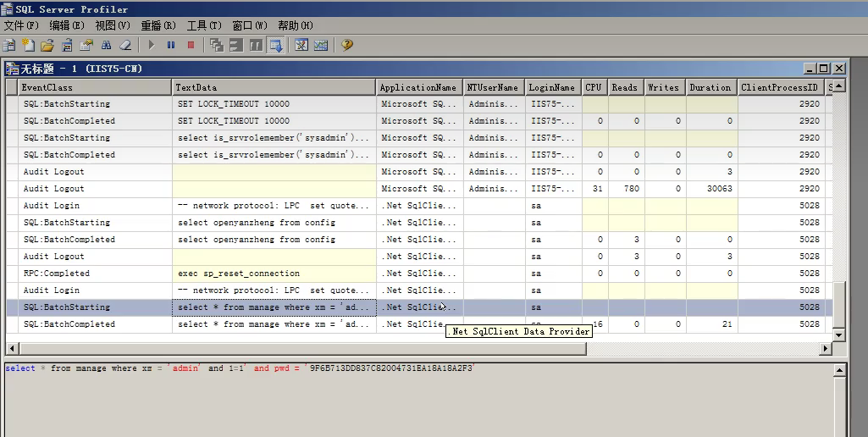The width and height of the screenshot is (868, 437).
Task: Click the vertical bars toolbar icon
Action: (x=256, y=45)
